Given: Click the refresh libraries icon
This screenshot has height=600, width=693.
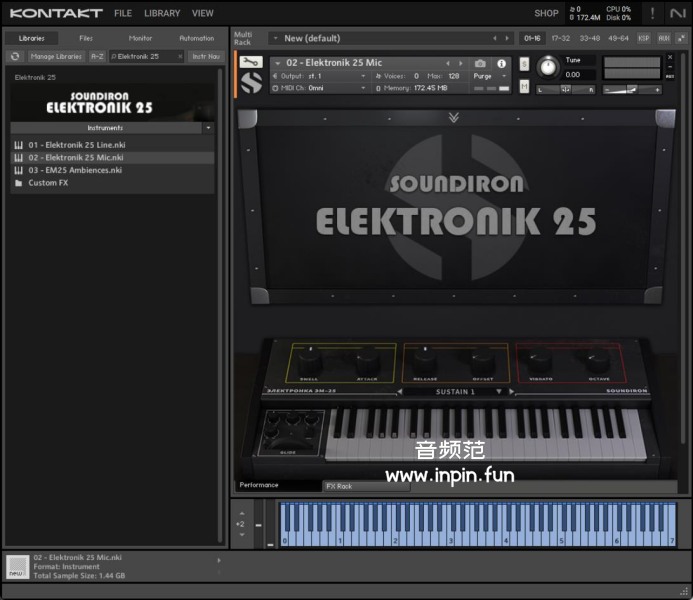Looking at the screenshot, I should click(x=16, y=57).
